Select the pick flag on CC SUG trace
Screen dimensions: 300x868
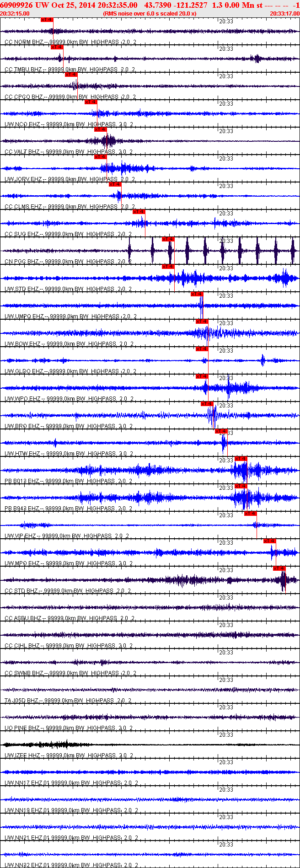(x=139, y=212)
